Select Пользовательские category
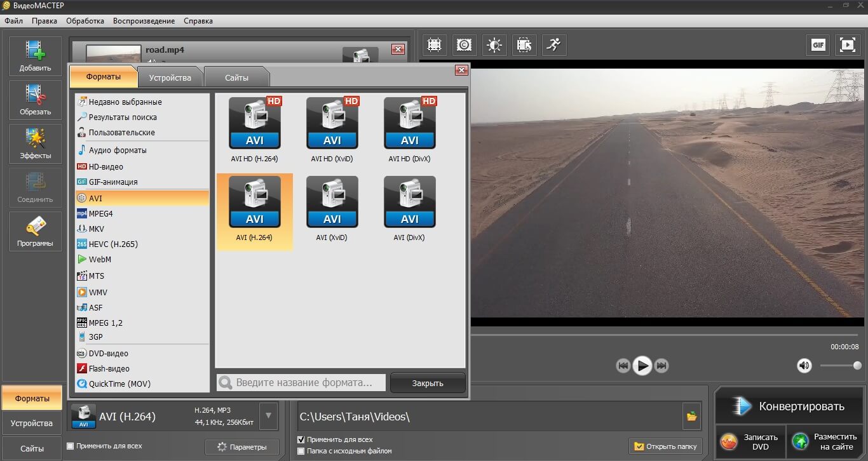 142,132
